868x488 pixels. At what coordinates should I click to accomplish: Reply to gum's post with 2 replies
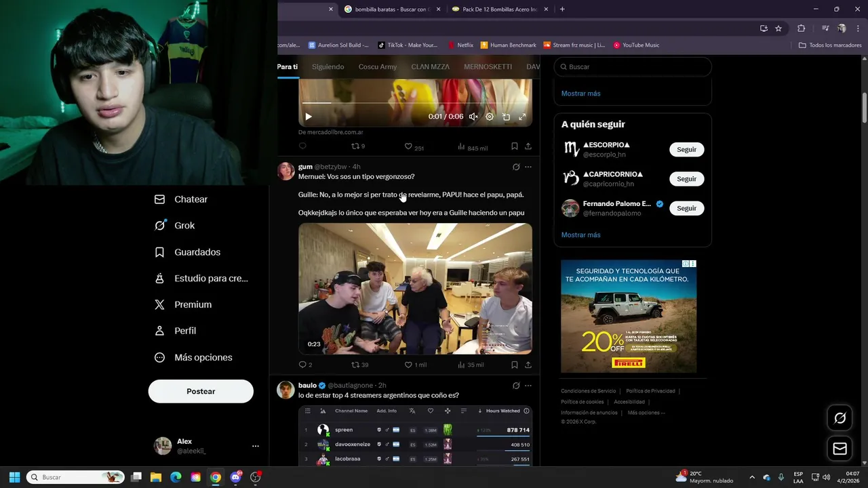click(x=305, y=365)
